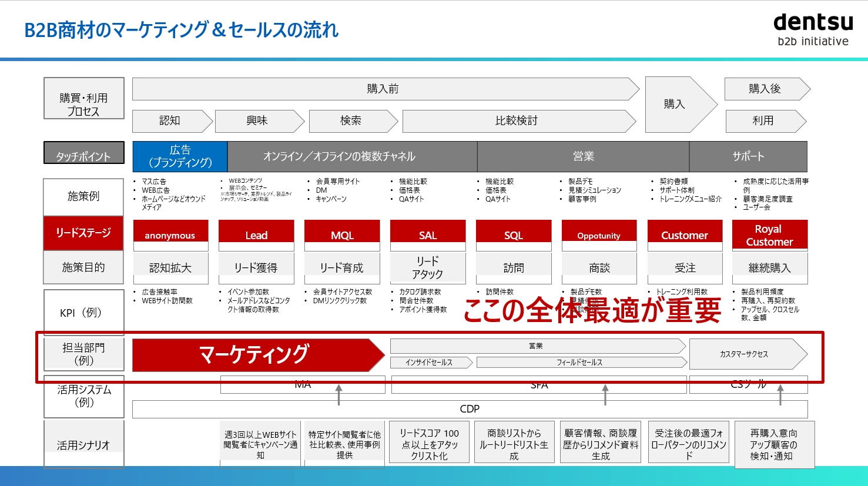Click the 認知 stage arrow
The width and height of the screenshot is (868, 486).
tap(170, 120)
